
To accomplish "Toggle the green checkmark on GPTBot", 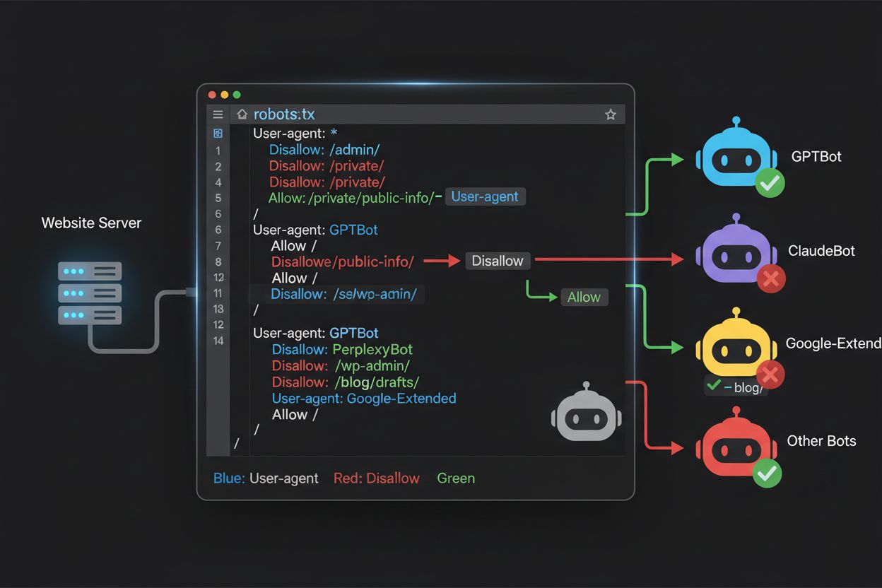I will pyautogui.click(x=769, y=182).
